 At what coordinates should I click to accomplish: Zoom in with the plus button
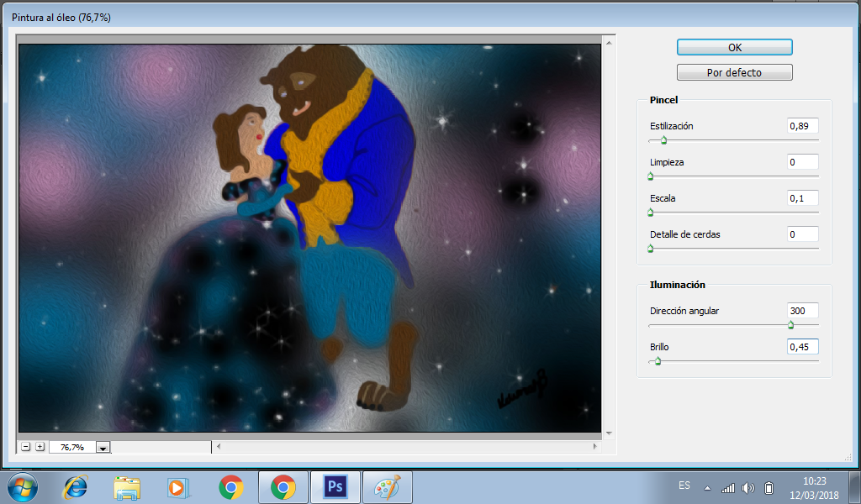click(40, 446)
